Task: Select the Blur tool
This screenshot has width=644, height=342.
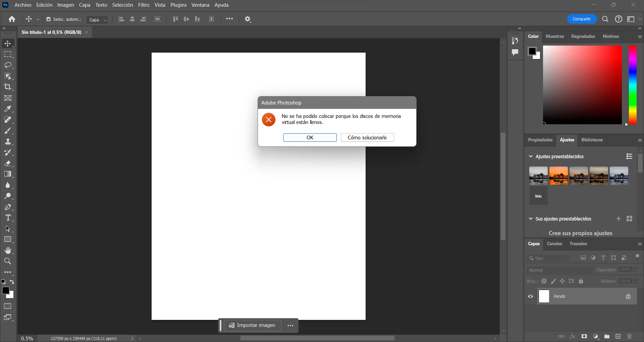Action: click(8, 185)
